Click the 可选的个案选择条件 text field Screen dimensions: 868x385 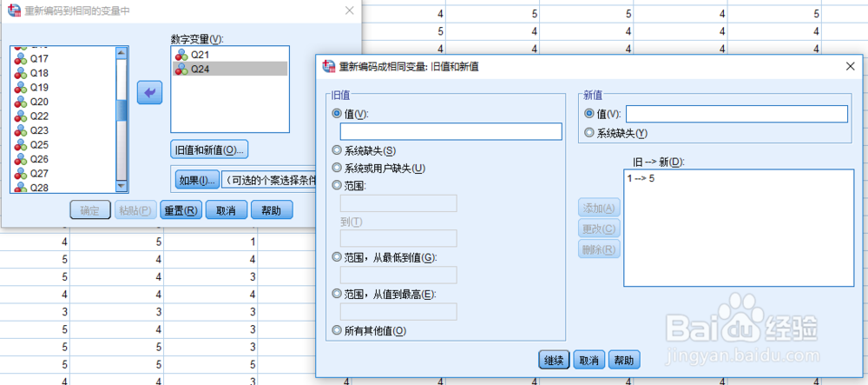[x=268, y=180]
